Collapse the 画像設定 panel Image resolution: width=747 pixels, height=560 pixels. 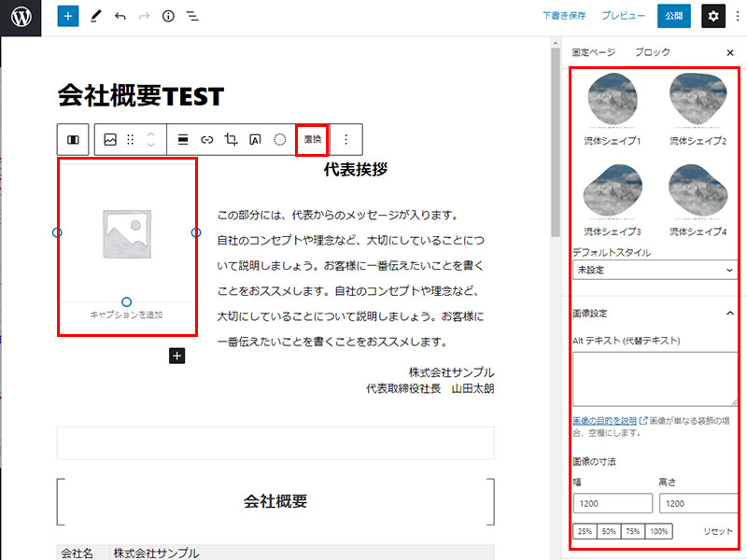(x=730, y=314)
